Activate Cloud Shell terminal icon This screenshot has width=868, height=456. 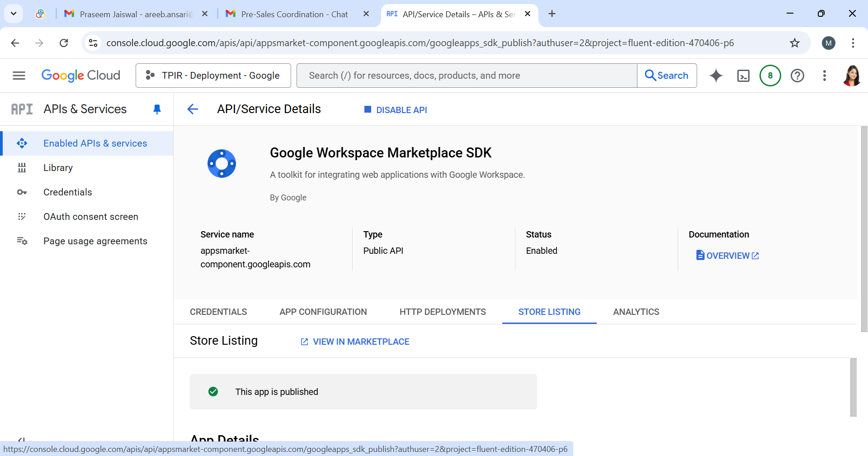click(x=743, y=76)
